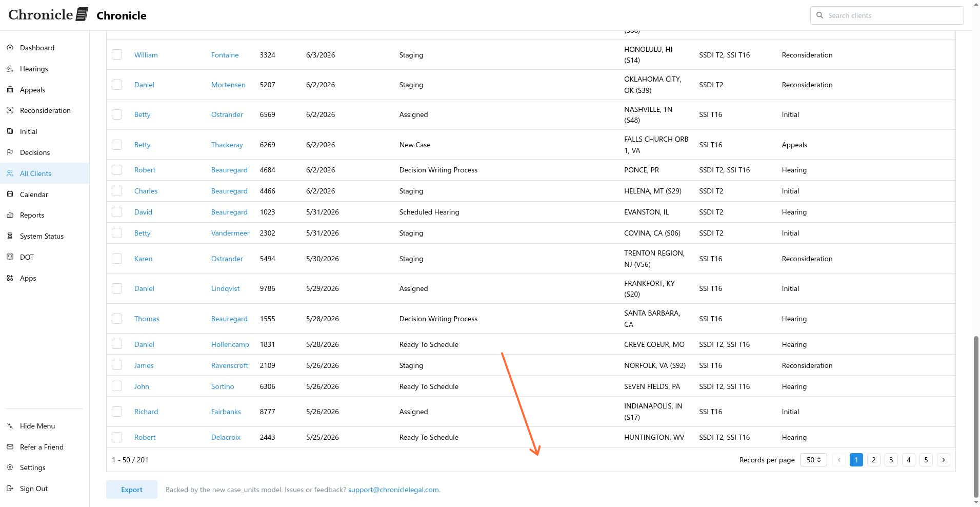The height and width of the screenshot is (507, 980).
Task: Go to page 5
Action: 926,460
